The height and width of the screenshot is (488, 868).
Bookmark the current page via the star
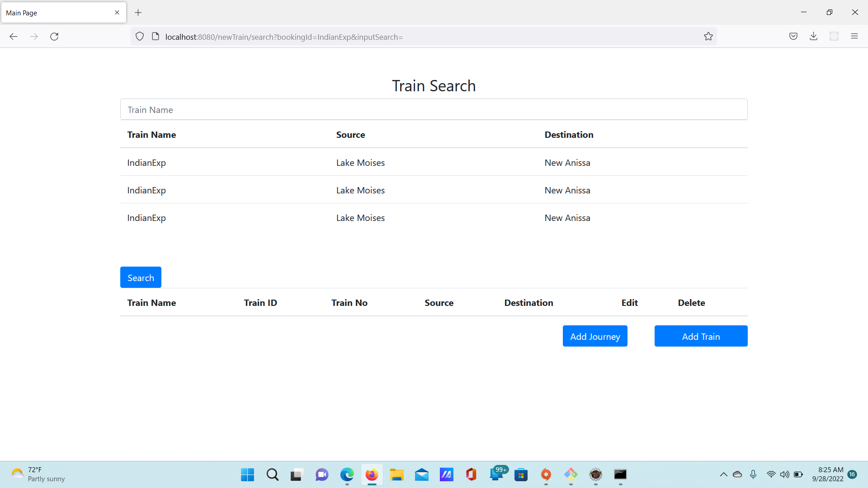click(708, 37)
